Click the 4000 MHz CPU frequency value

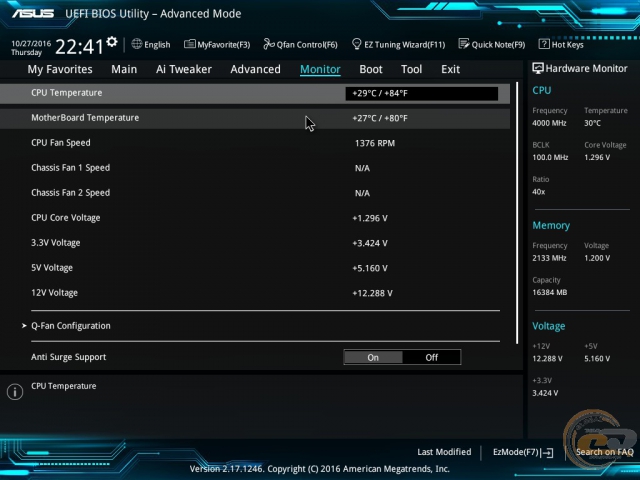click(x=549, y=123)
